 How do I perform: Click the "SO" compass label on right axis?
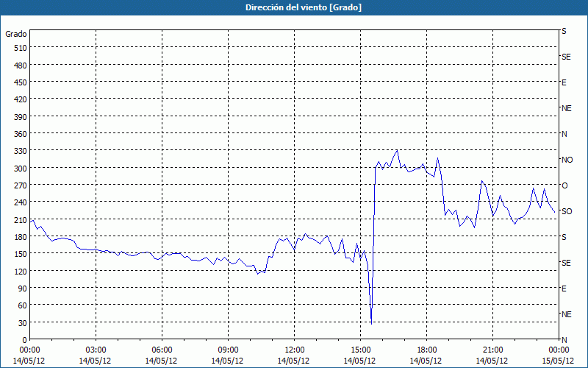pyautogui.click(x=567, y=211)
